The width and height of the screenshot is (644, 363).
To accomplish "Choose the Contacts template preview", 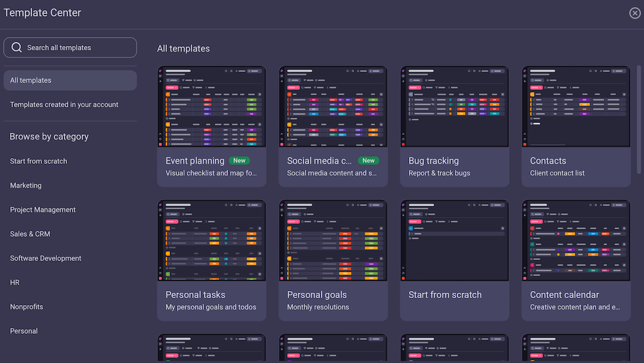I will click(x=576, y=106).
